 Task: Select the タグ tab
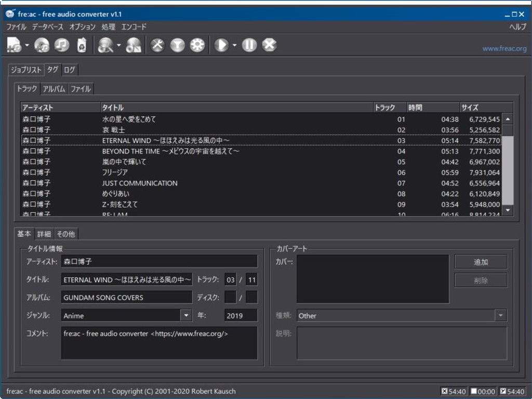pyautogui.click(x=52, y=70)
